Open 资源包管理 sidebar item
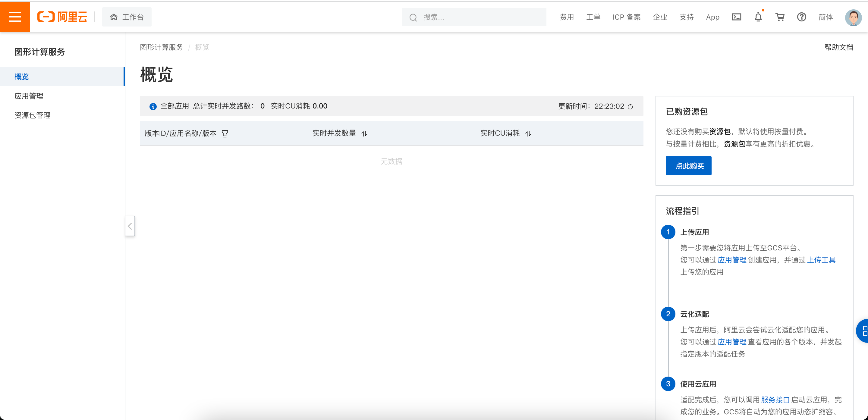This screenshot has width=868, height=420. pos(33,115)
